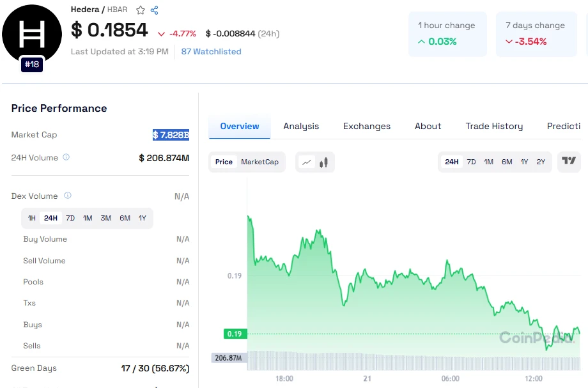Add Hedera to watchlist with star icon
Screen dimensions: 588x388
pos(141,10)
